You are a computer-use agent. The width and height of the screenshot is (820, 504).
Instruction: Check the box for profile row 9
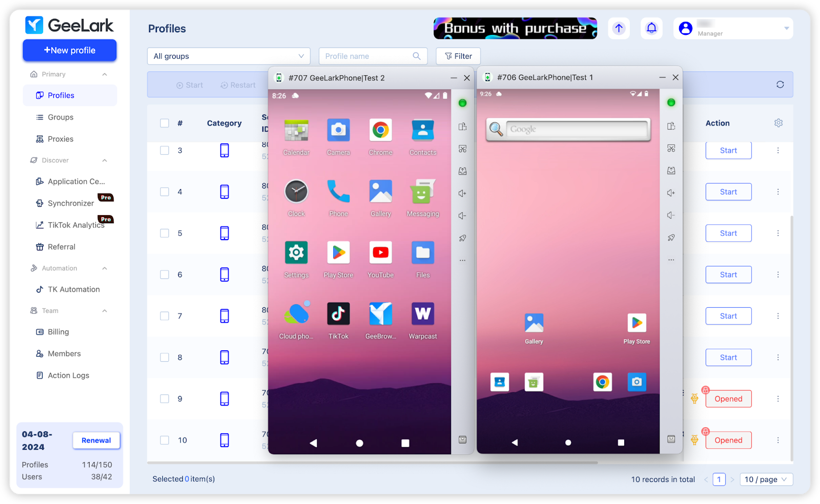(x=165, y=398)
